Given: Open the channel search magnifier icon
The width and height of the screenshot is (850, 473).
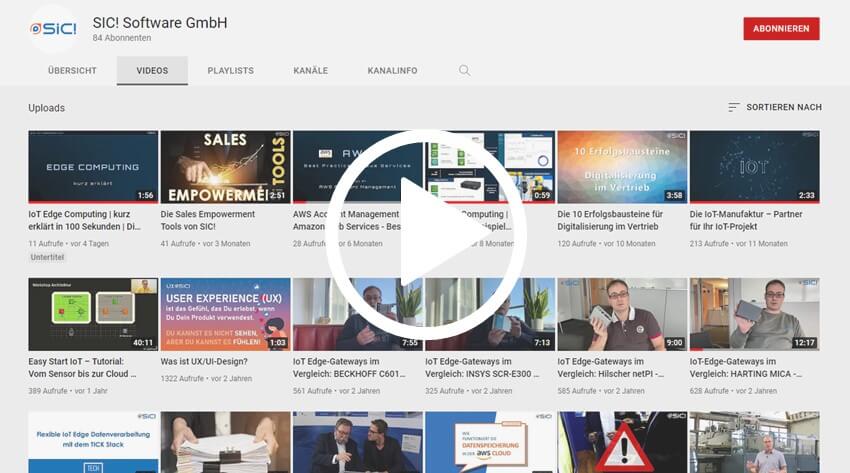Looking at the screenshot, I should tap(464, 70).
